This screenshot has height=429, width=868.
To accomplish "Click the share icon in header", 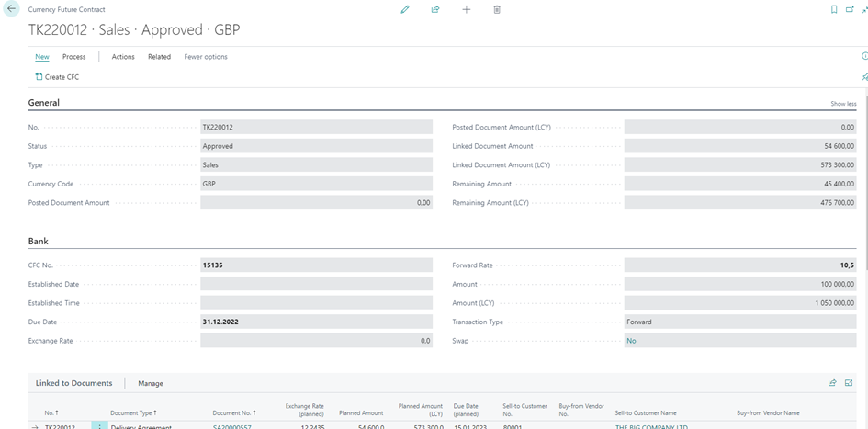I will (435, 9).
